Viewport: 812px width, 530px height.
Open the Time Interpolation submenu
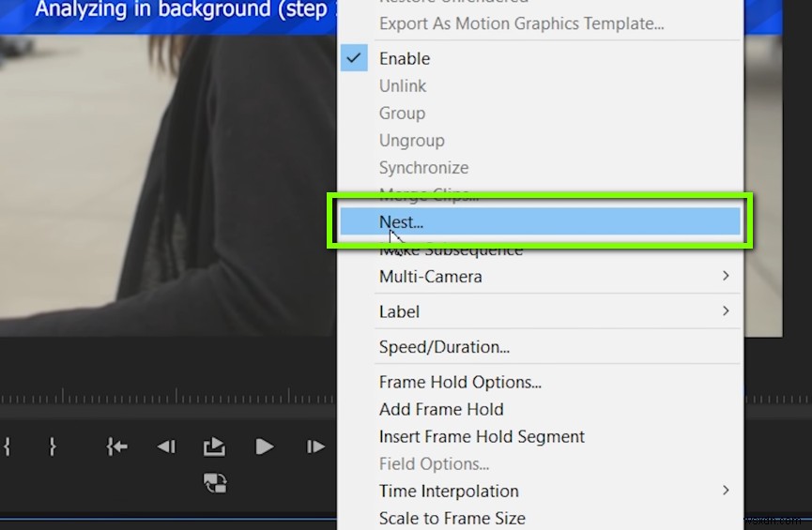[x=540, y=491]
